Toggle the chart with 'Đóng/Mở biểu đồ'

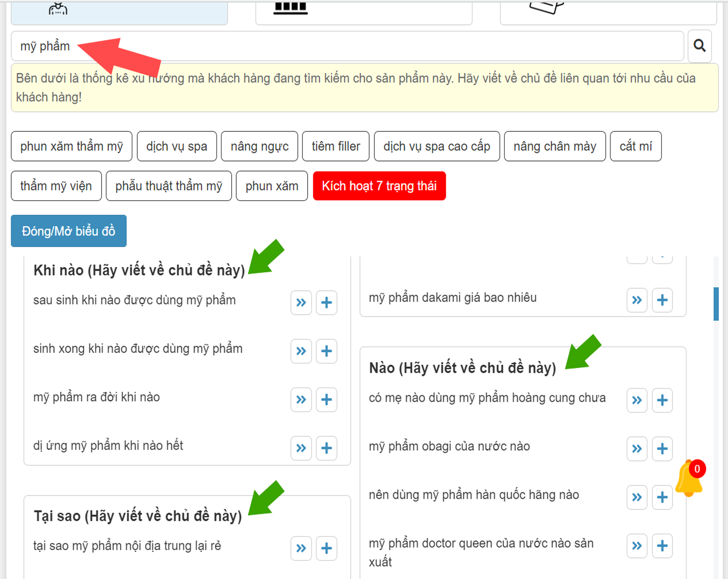click(69, 231)
